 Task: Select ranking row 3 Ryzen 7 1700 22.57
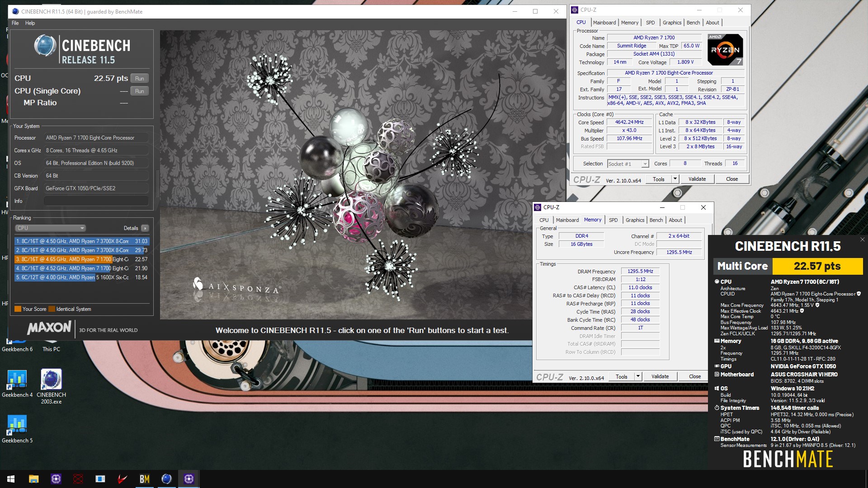coord(82,259)
